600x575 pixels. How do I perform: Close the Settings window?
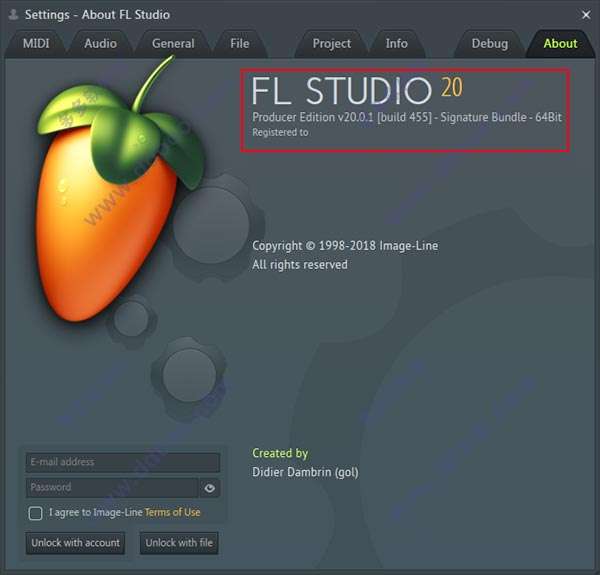click(x=586, y=15)
